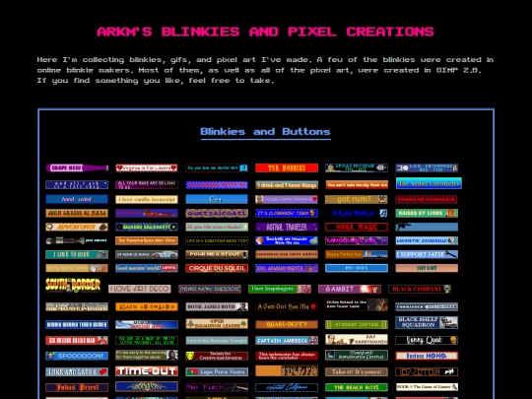
Task: Select the Black Sheep Squadron blinkie
Action: click(x=427, y=322)
